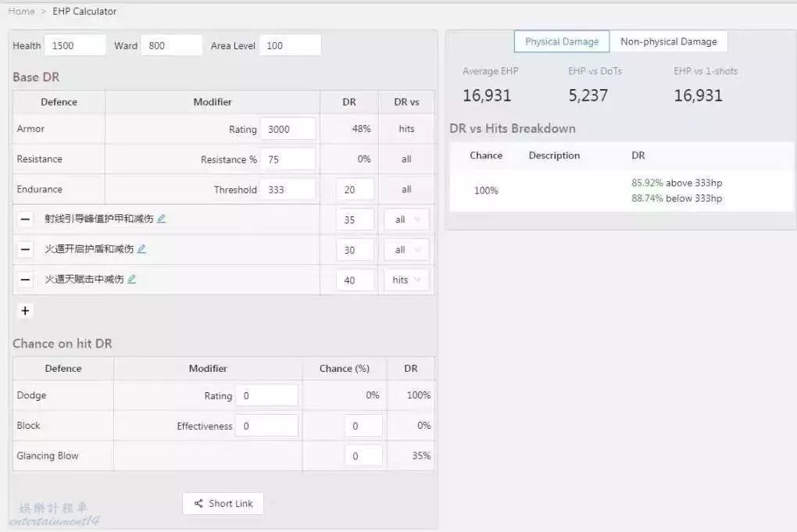The height and width of the screenshot is (532, 797).
Task: Click the Armor Rating input field
Action: click(288, 129)
